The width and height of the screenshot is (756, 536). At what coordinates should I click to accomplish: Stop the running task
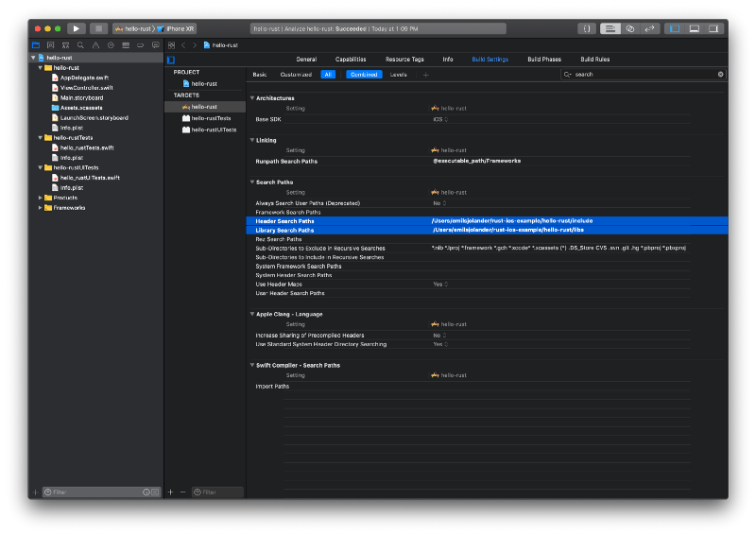[x=98, y=28]
